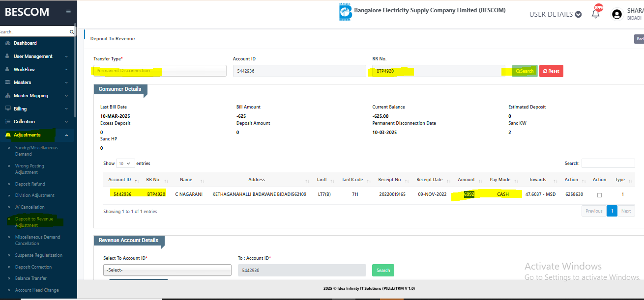Viewport: 644px width, 300px height.
Task: Click the user profile avatar icon
Action: pos(617,14)
